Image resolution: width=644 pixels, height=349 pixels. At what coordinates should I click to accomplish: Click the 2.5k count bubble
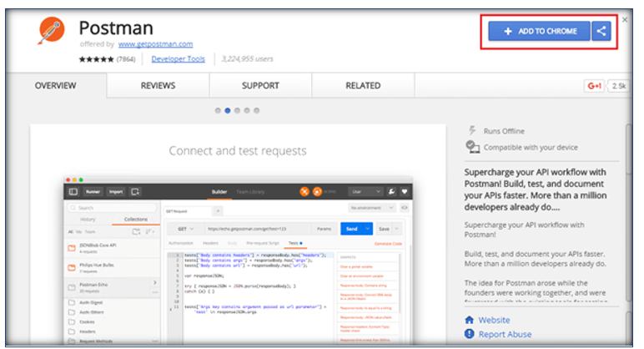[x=618, y=86]
